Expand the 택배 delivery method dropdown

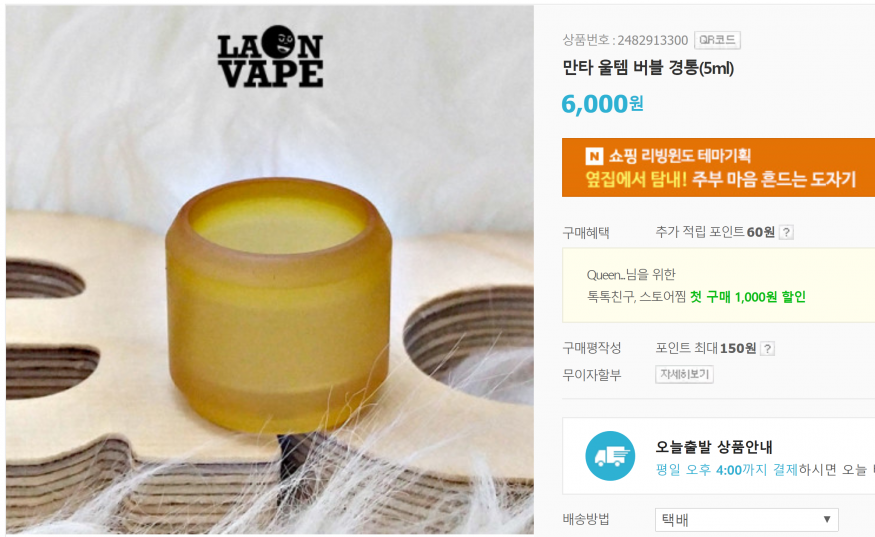tap(747, 520)
